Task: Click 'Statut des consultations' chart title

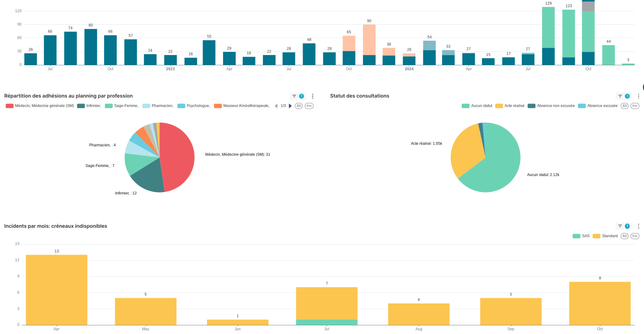Action: 360,96
